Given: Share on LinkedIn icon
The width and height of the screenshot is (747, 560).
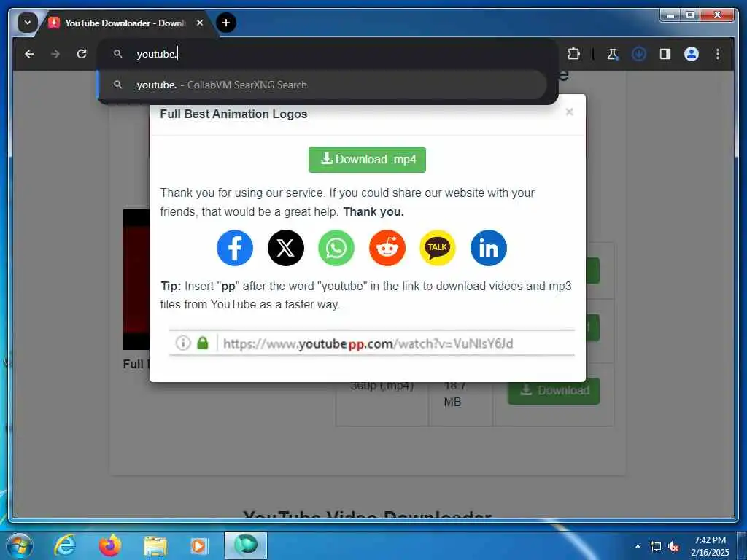Looking at the screenshot, I should [488, 248].
